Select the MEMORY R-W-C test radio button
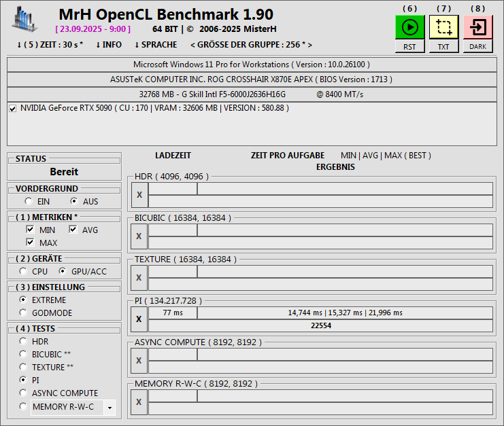504x426 pixels. click(x=23, y=406)
